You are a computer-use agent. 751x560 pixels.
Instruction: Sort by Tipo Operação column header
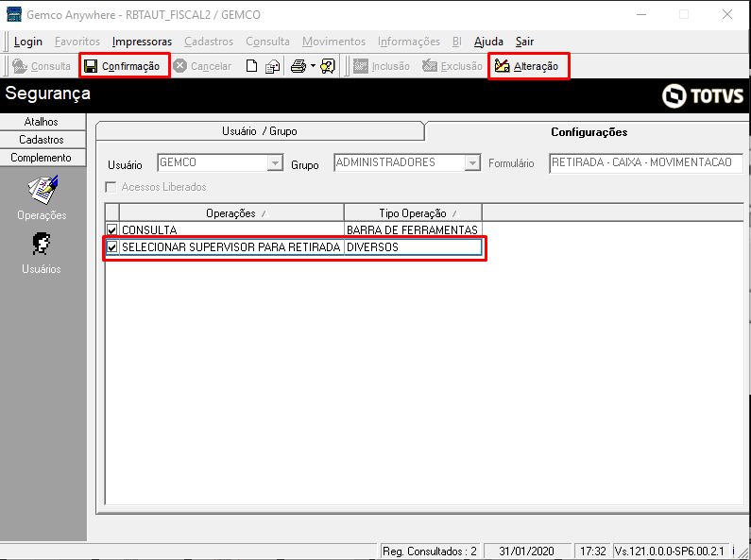pos(413,213)
